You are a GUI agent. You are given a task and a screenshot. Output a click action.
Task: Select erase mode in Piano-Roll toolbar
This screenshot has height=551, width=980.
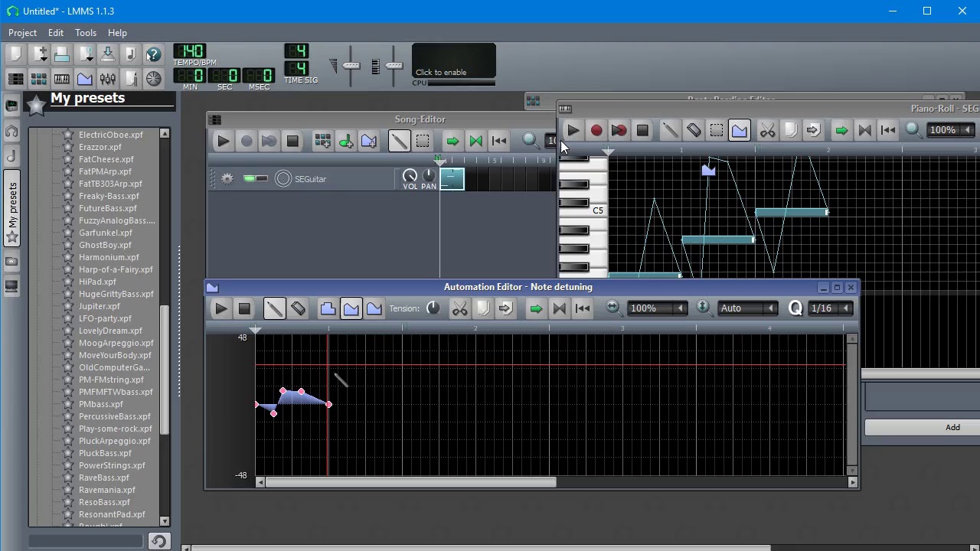pyautogui.click(x=693, y=130)
